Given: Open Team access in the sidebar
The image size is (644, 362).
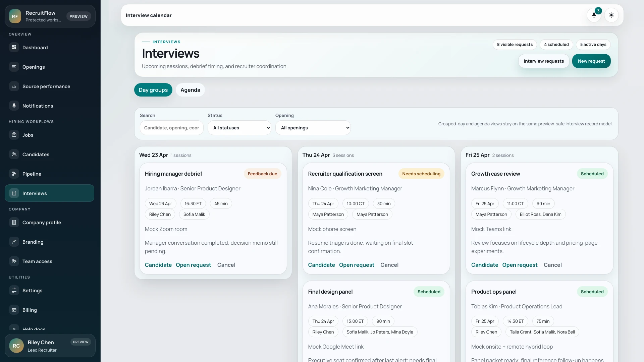Looking at the screenshot, I should [x=50, y=261].
